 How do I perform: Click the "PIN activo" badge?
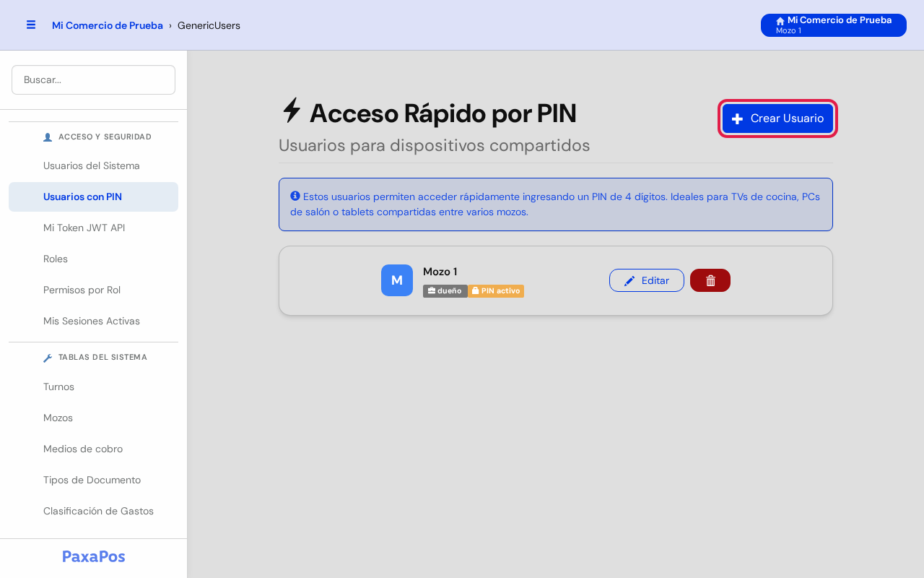click(x=496, y=291)
